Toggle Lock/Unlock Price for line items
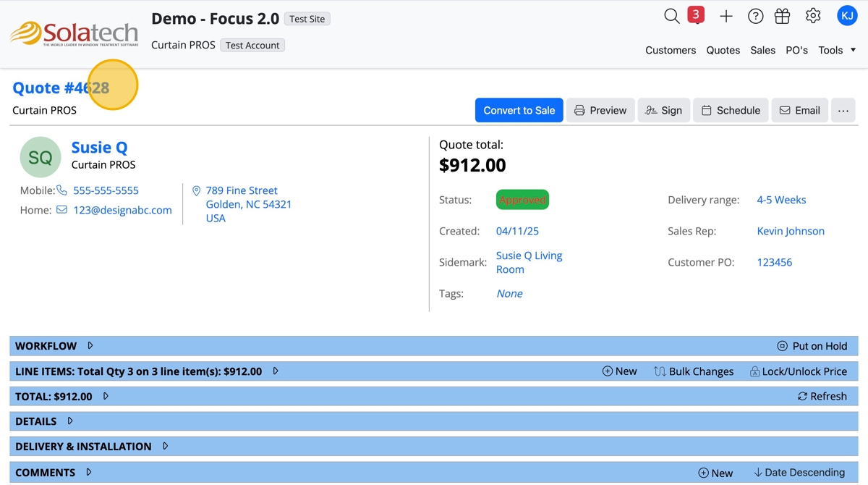The height and width of the screenshot is (485, 868). [x=798, y=371]
